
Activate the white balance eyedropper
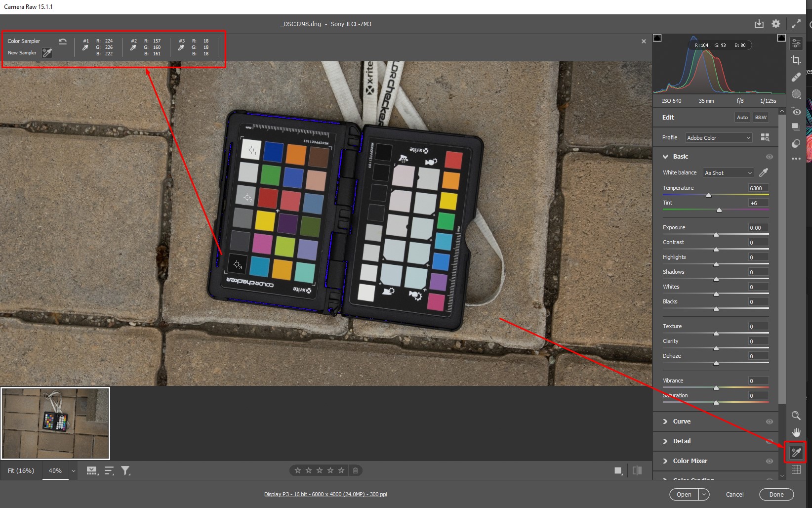(x=764, y=172)
